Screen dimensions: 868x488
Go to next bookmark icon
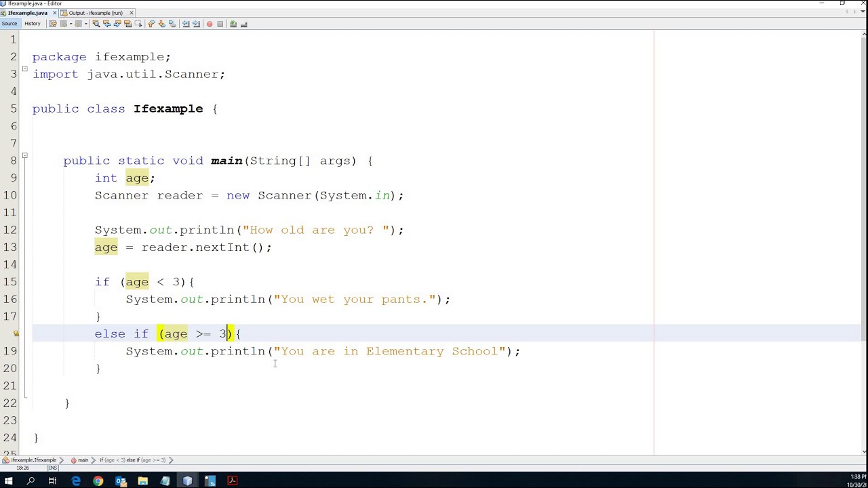click(x=162, y=24)
